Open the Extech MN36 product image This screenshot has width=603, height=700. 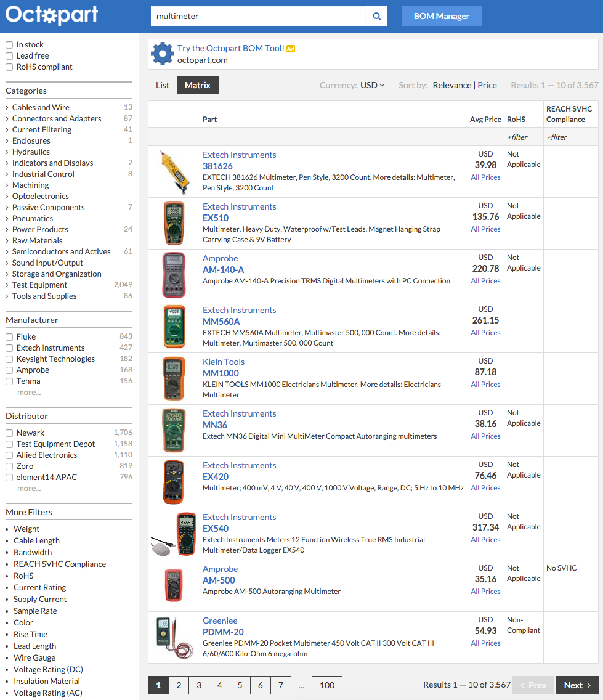point(174,430)
